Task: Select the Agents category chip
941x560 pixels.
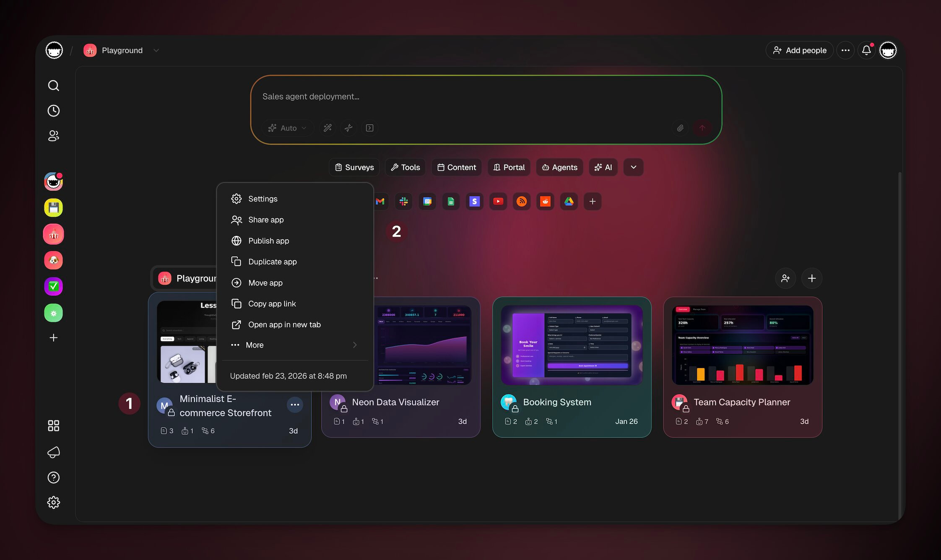Action: (x=559, y=167)
